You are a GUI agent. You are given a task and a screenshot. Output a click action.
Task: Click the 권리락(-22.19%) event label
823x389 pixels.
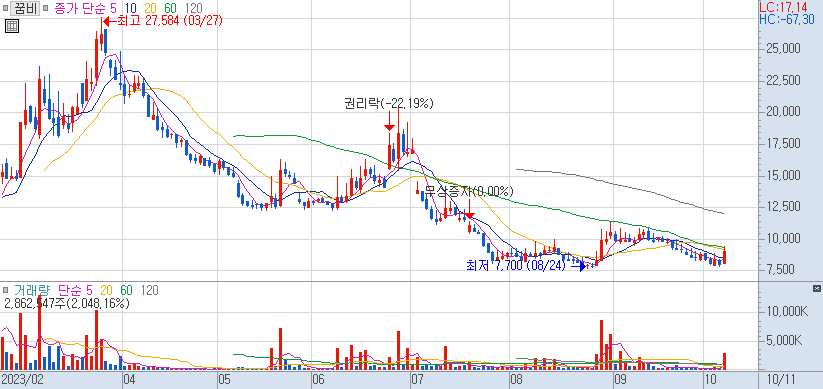point(389,103)
